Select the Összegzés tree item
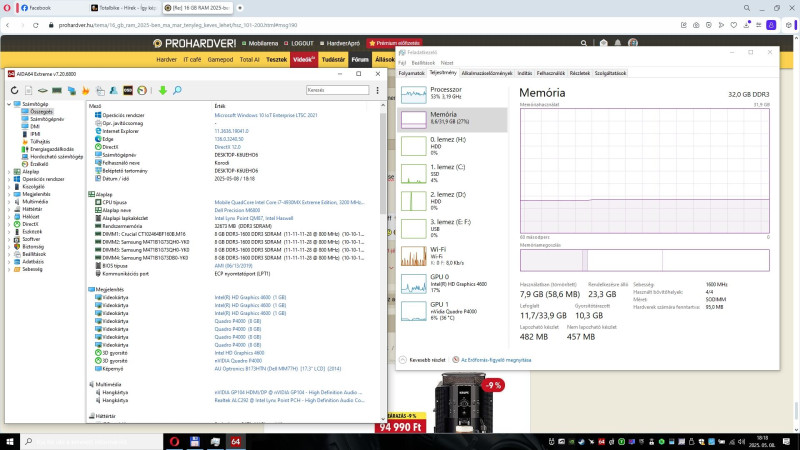800x450 pixels. [x=41, y=112]
